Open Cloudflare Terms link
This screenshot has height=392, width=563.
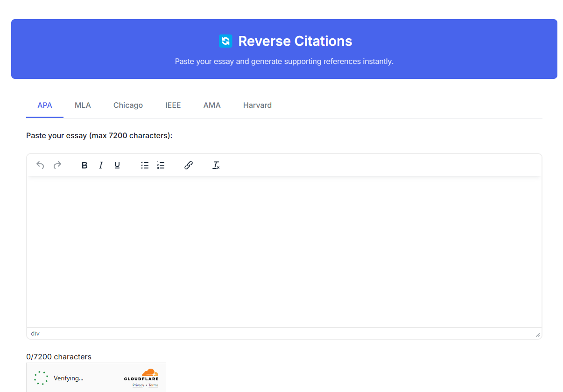(153, 385)
